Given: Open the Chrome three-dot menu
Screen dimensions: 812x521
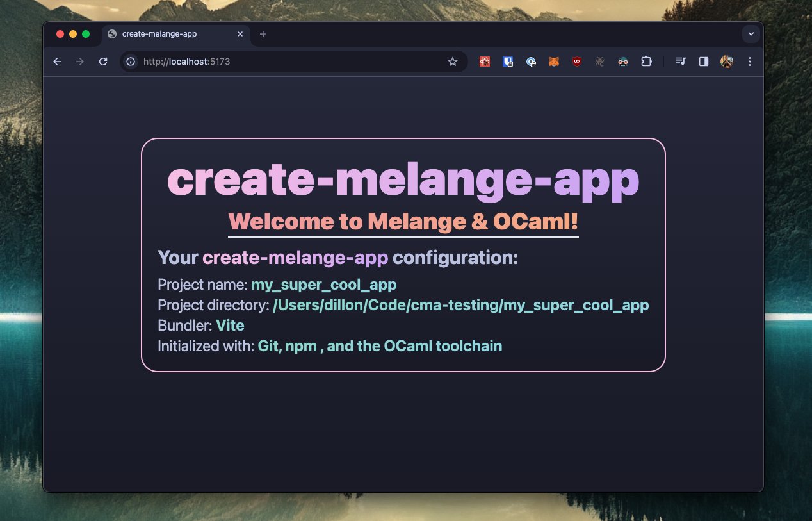Looking at the screenshot, I should [x=750, y=62].
